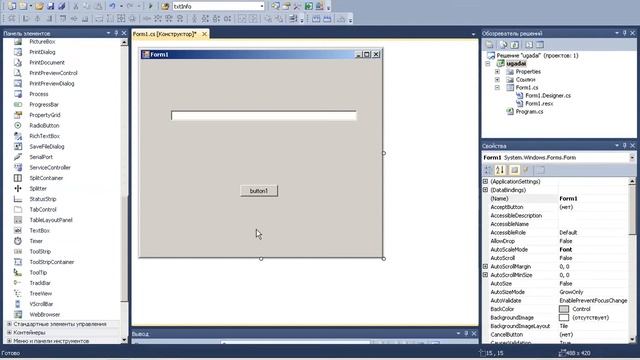Click the text box on Form1 designer
Screen dimensions: 640x360
(264, 116)
